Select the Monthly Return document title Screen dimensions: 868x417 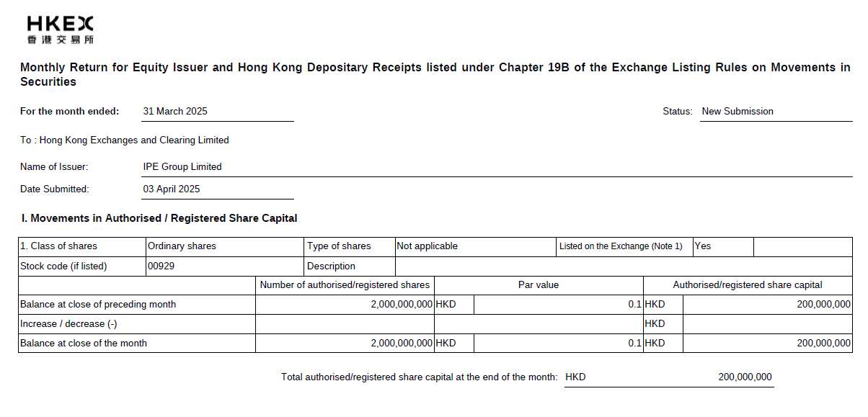[x=435, y=75]
